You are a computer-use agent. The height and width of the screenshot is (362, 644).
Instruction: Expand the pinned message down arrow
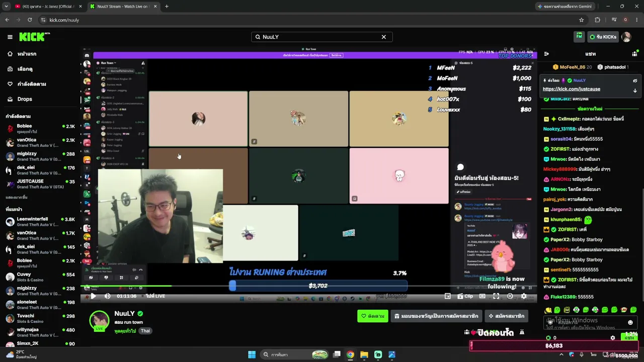tap(635, 90)
